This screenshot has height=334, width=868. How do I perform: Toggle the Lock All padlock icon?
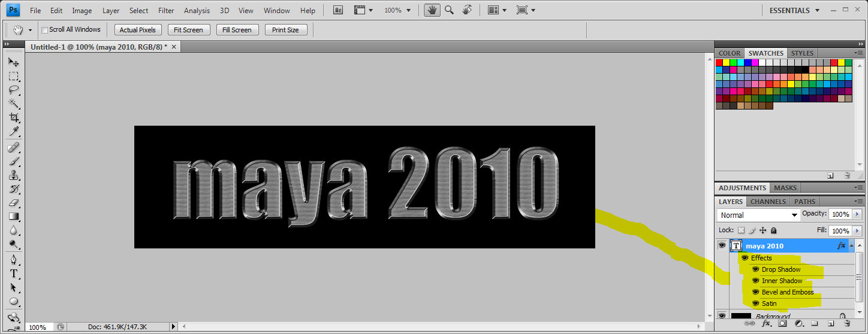click(774, 230)
